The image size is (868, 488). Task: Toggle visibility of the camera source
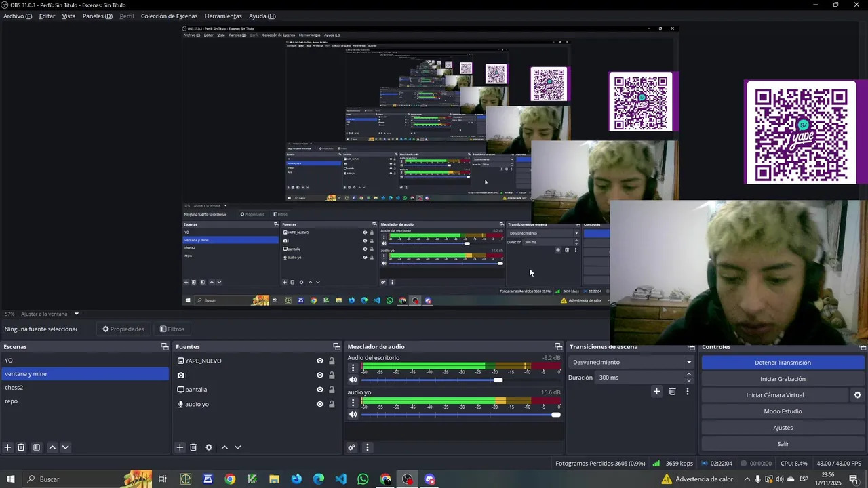pos(320,375)
